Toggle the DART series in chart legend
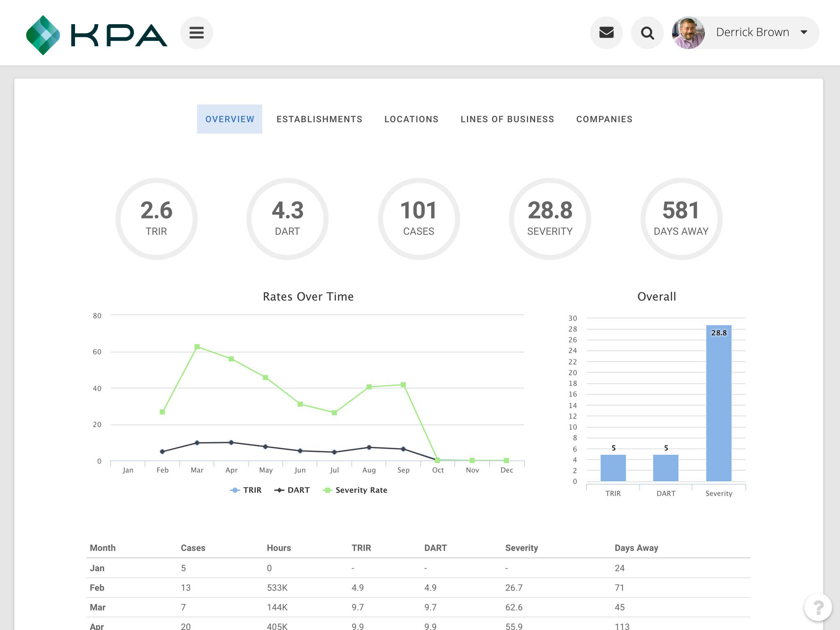 click(293, 490)
